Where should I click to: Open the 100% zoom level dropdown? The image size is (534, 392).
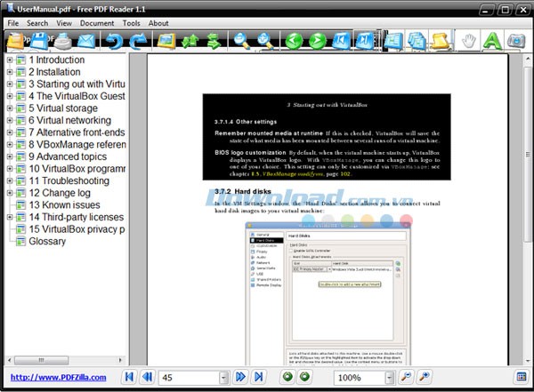coord(390,378)
